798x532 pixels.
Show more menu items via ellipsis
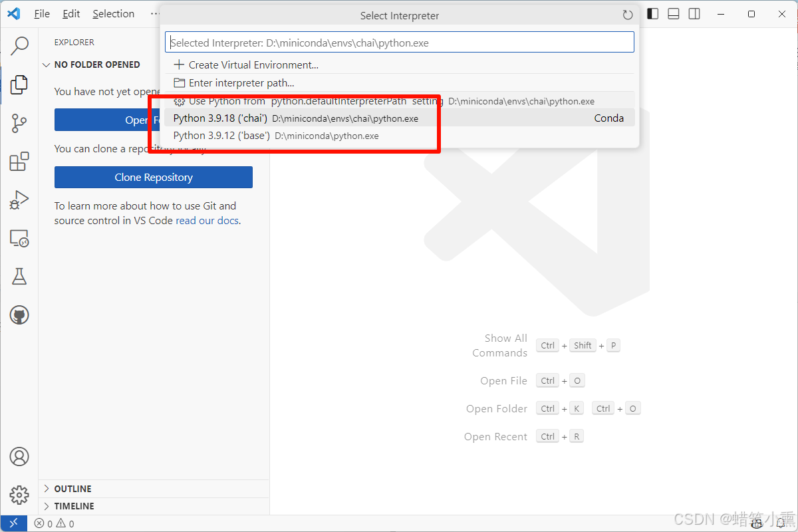(154, 14)
